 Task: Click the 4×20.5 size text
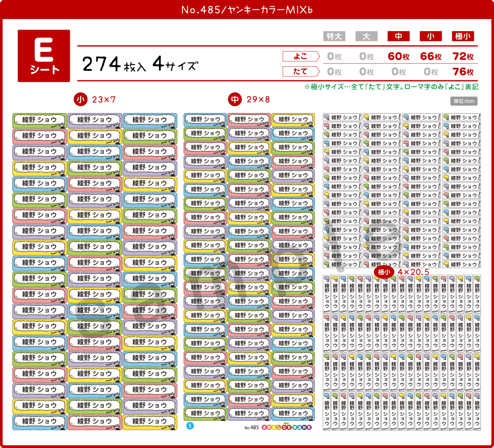click(413, 272)
